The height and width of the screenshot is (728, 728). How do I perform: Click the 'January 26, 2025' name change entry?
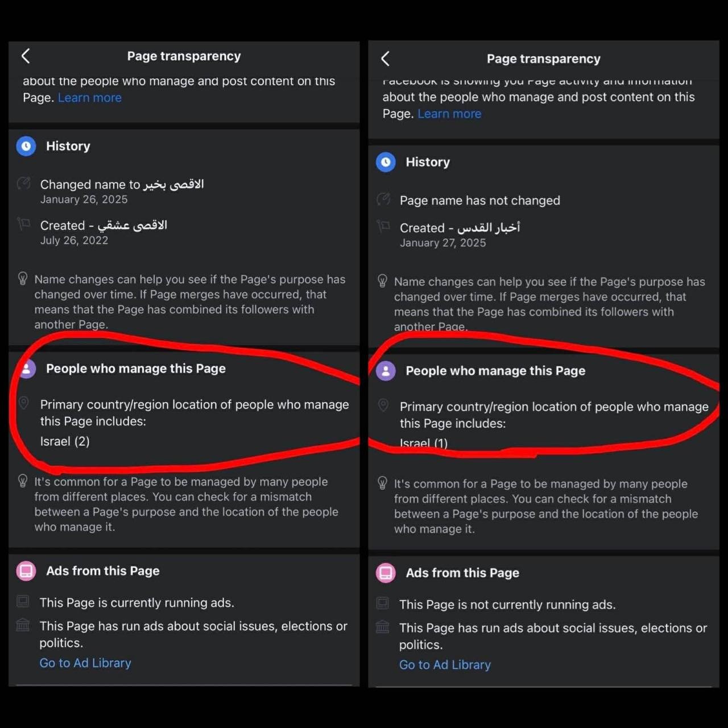pyautogui.click(x=84, y=200)
